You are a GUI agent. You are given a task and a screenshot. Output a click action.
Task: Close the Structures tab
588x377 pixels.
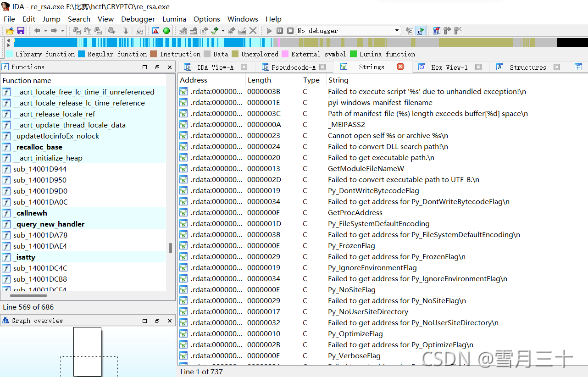[557, 67]
